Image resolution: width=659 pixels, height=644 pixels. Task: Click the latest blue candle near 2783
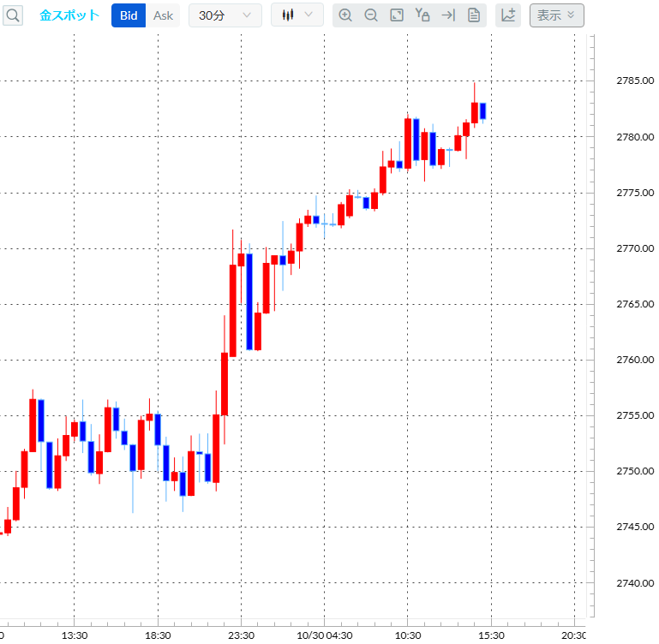(x=483, y=111)
